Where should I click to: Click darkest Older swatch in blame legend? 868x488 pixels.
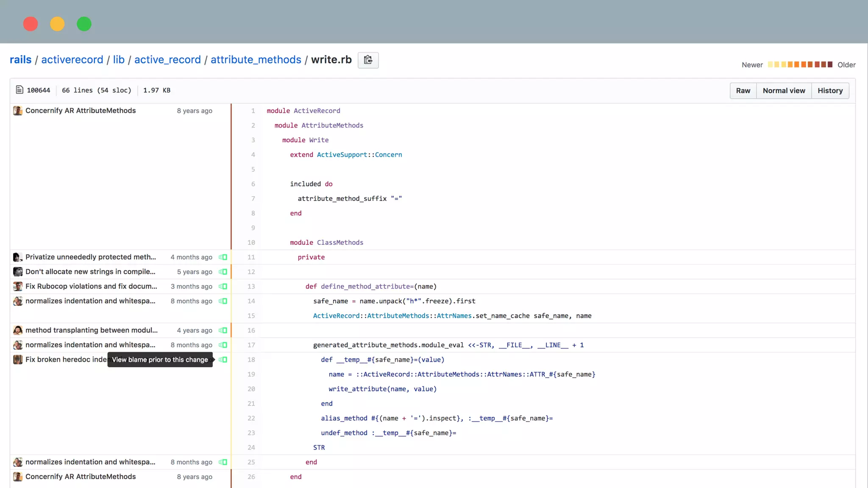(830, 64)
